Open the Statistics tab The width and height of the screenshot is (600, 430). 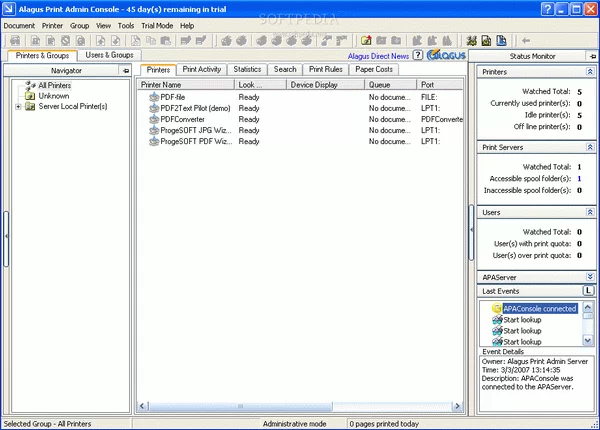247,69
